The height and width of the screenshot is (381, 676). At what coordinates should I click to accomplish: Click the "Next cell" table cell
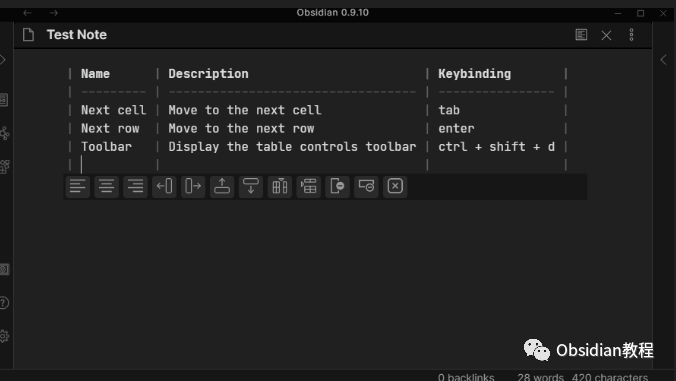[113, 110]
